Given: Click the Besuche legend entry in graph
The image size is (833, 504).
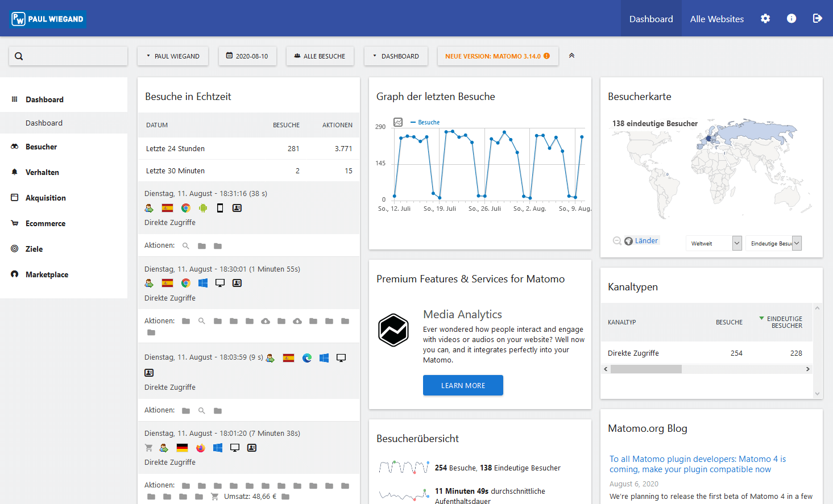Looking at the screenshot, I should tap(425, 122).
